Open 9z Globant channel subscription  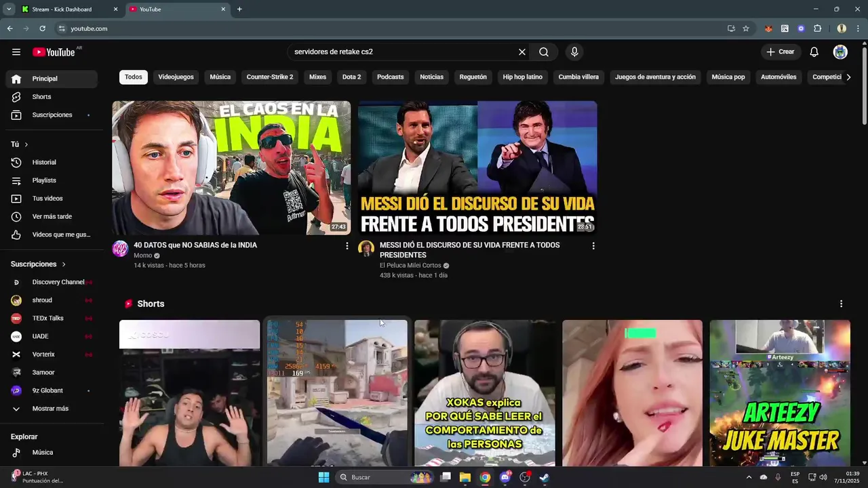point(52,390)
